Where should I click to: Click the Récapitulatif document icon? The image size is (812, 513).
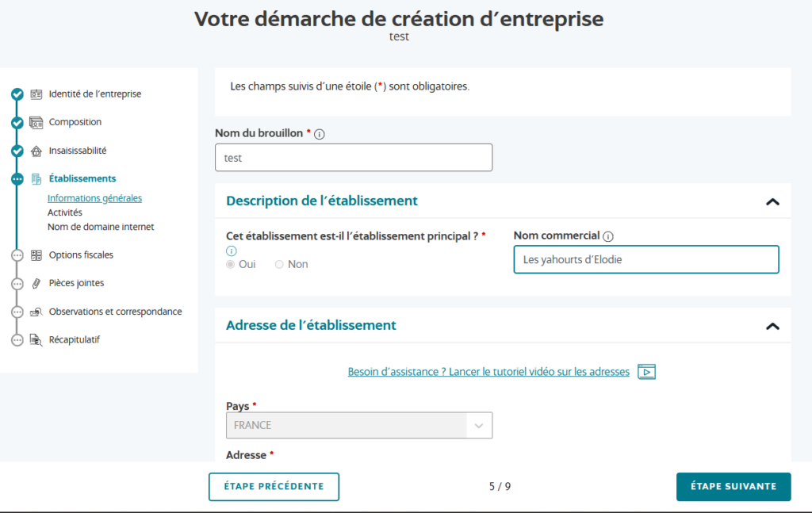tap(36, 340)
